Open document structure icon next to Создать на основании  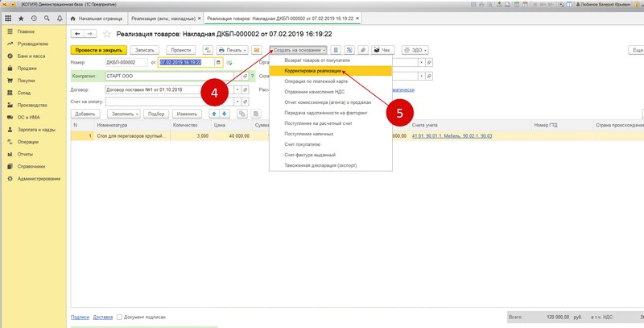click(x=336, y=50)
